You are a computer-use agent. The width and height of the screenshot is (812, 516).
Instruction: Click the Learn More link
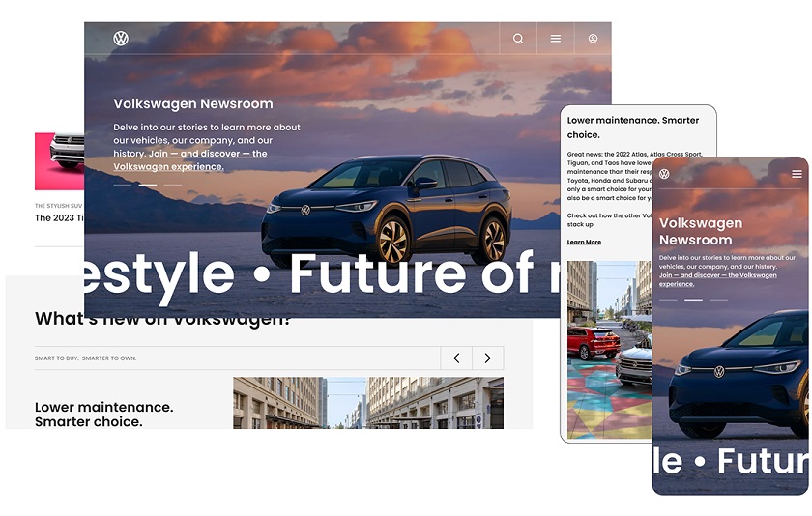pyautogui.click(x=584, y=242)
